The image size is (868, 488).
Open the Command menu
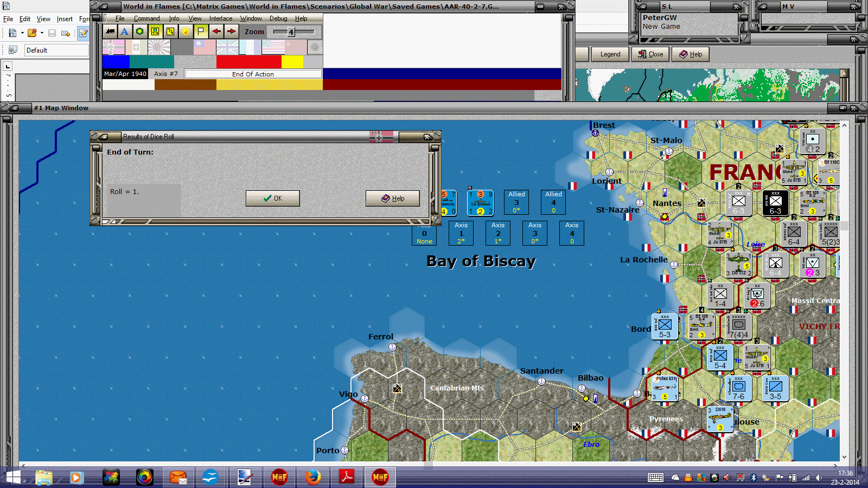[x=146, y=18]
